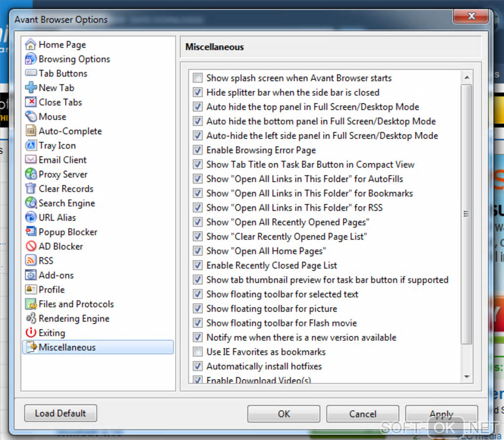Click the Search Engine icon
504x440 pixels.
tap(31, 202)
